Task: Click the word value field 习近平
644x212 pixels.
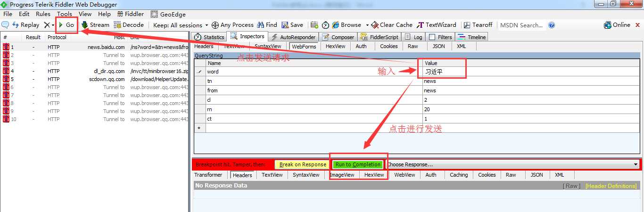Action: click(531, 72)
